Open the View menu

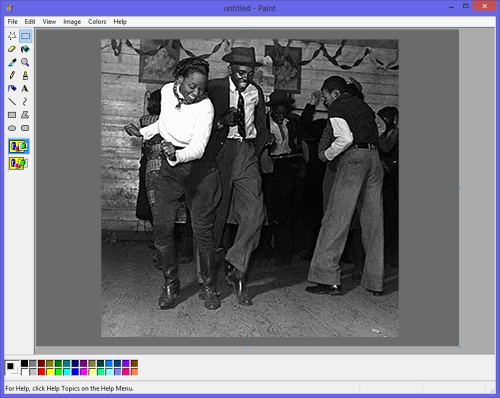(x=49, y=22)
